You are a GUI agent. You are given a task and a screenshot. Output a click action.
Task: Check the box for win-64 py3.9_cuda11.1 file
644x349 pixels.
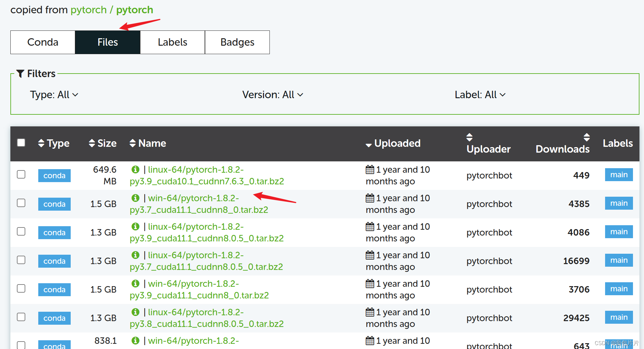(x=21, y=288)
